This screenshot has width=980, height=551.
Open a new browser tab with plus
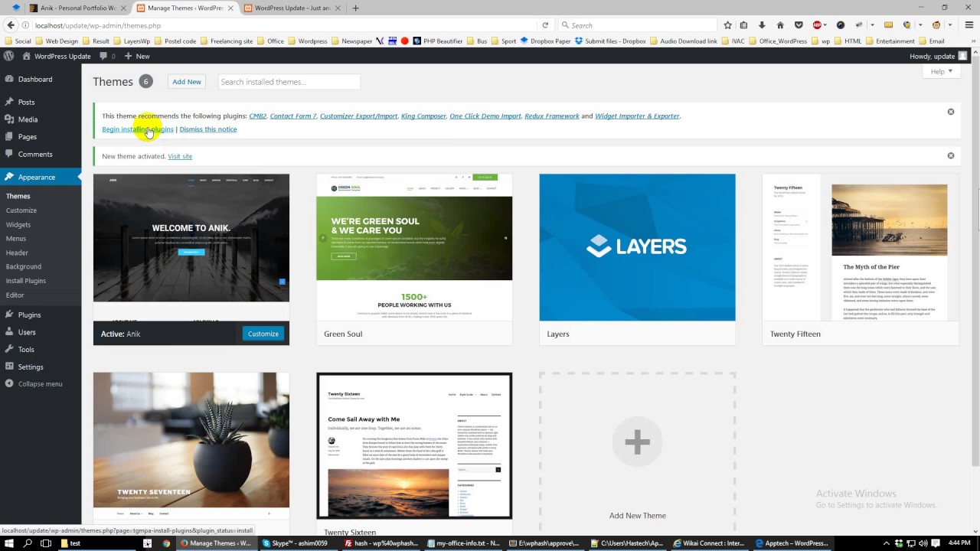coord(355,8)
